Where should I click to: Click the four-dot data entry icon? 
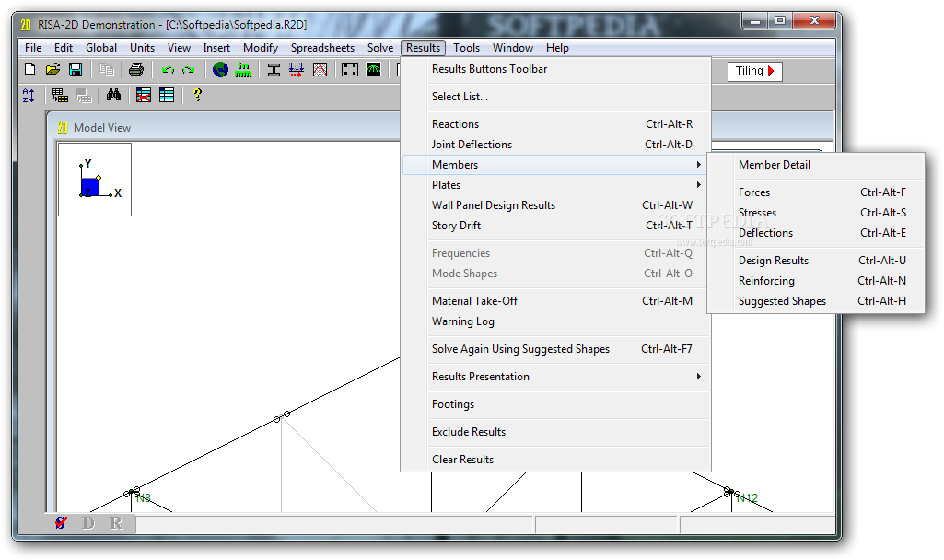coord(350,70)
